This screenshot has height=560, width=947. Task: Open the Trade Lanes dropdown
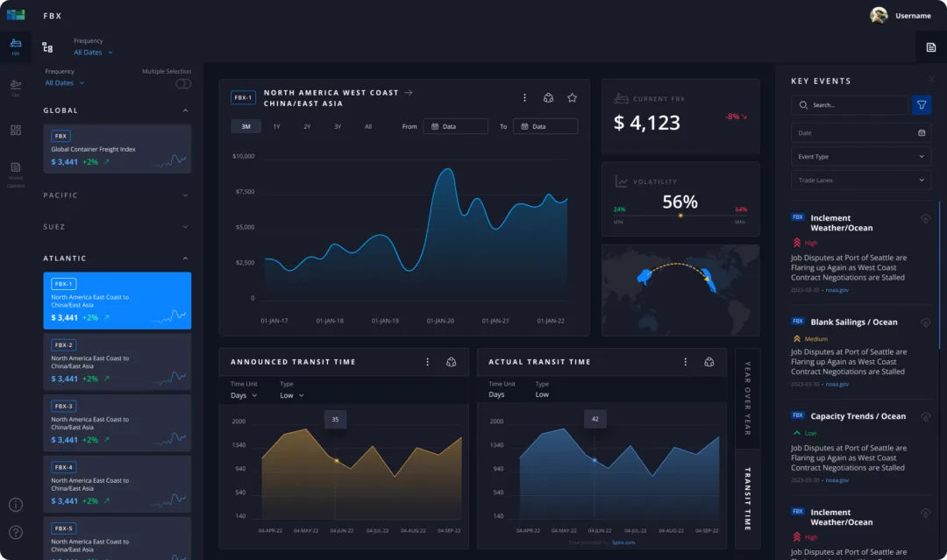coord(861,181)
